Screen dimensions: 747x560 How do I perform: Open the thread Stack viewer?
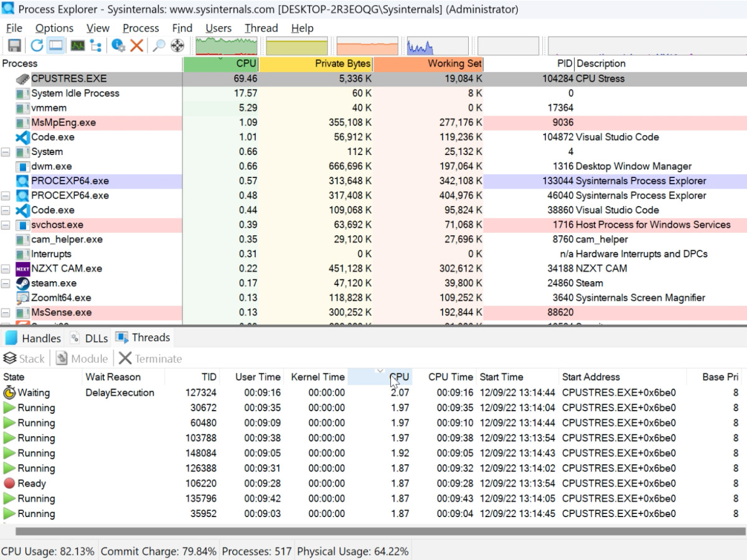(24, 358)
